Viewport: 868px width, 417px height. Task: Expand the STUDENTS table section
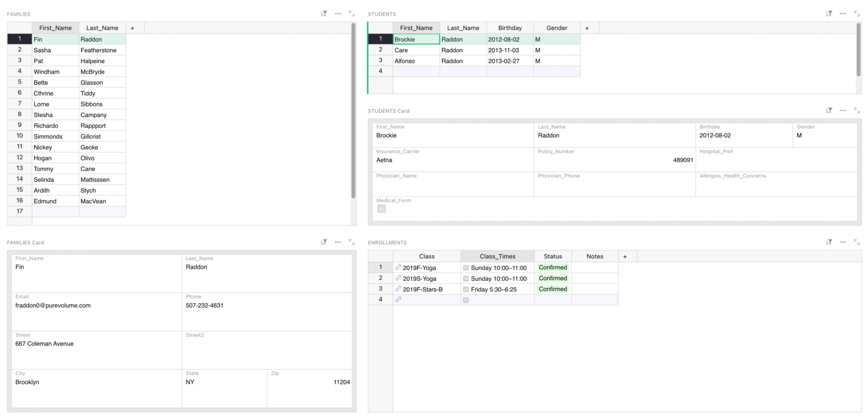tap(857, 13)
